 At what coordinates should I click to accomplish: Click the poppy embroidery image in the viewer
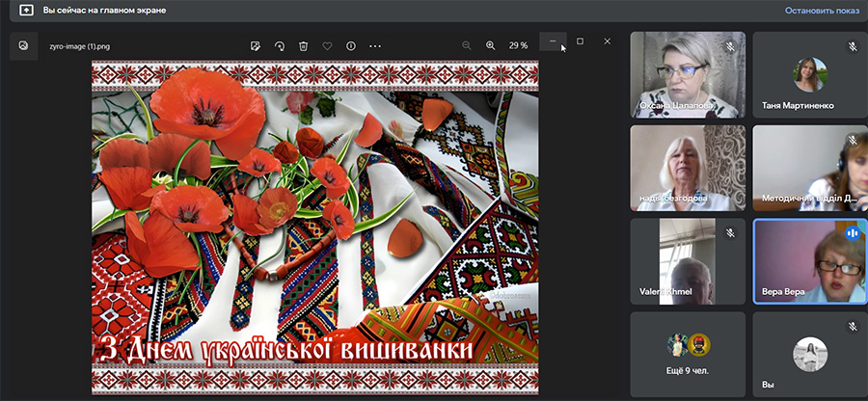[x=314, y=227]
